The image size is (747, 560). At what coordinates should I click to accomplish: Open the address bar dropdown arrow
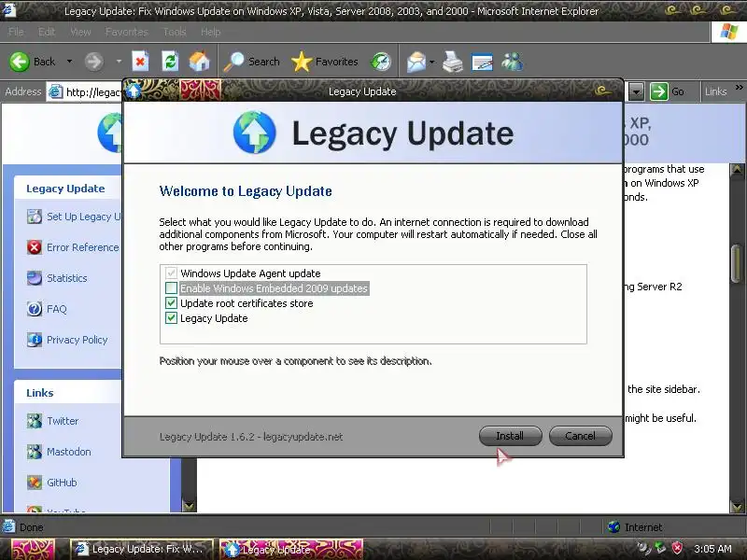point(636,91)
